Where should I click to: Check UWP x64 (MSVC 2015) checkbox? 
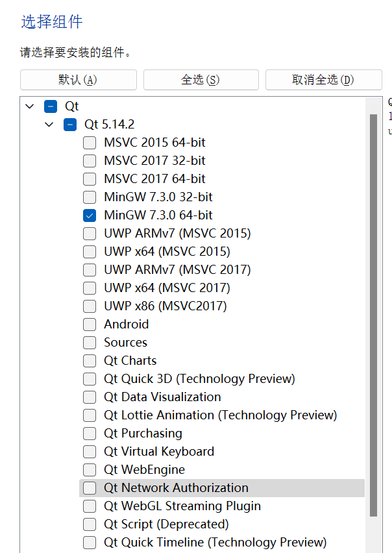tap(90, 252)
